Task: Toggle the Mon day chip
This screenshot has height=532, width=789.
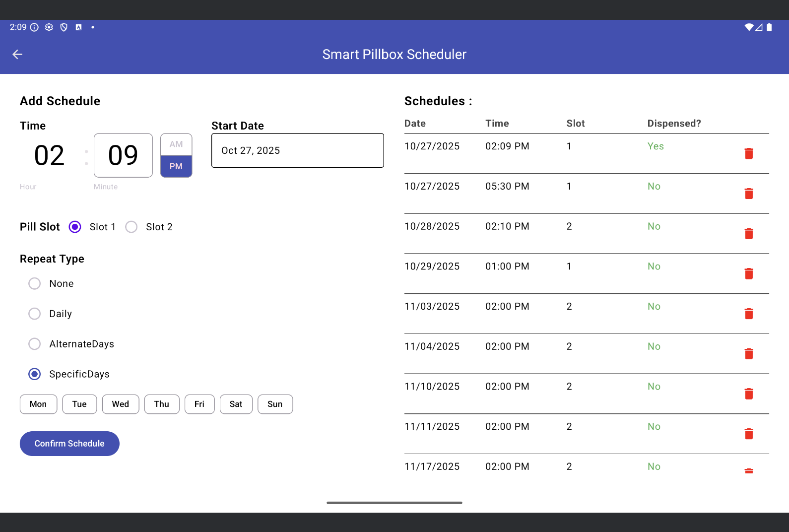Action: coord(38,404)
